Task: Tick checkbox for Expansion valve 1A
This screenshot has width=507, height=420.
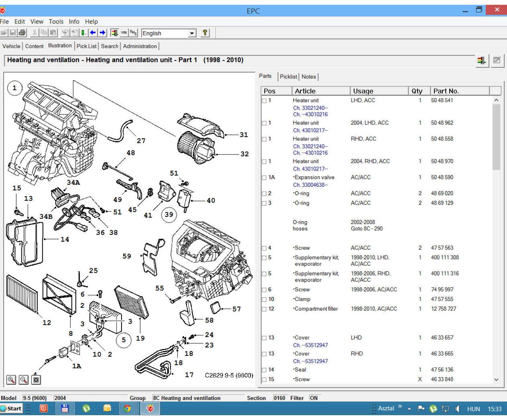Action: (264, 178)
